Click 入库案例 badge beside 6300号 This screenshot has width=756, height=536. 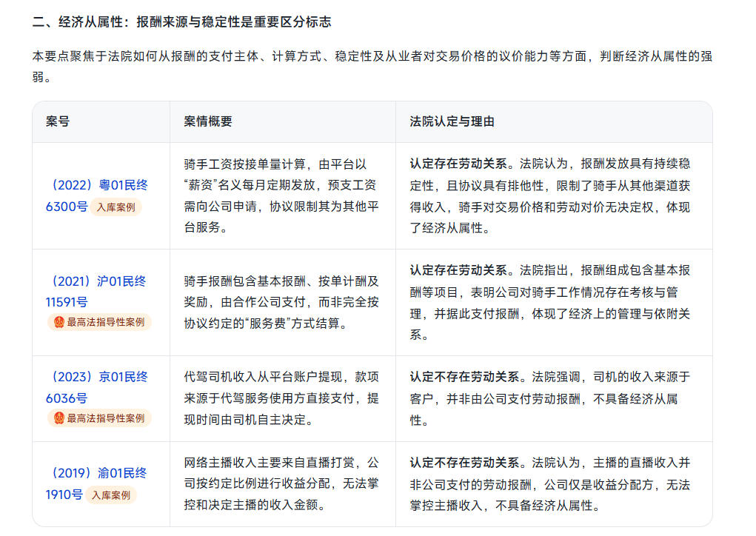pyautogui.click(x=116, y=207)
